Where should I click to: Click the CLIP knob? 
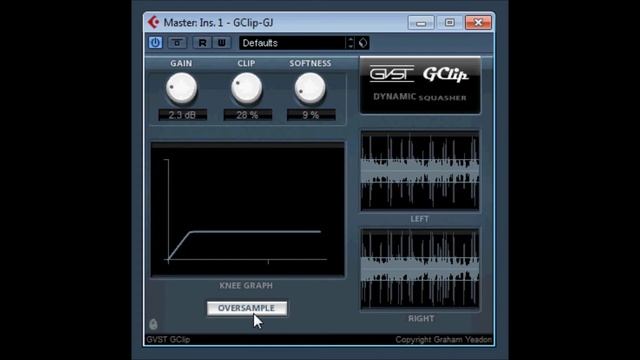[247, 88]
